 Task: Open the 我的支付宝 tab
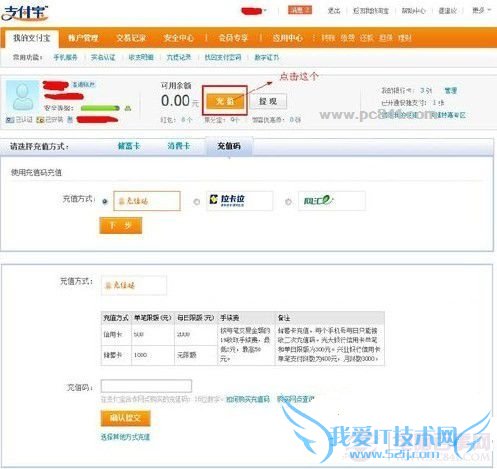tap(32, 38)
